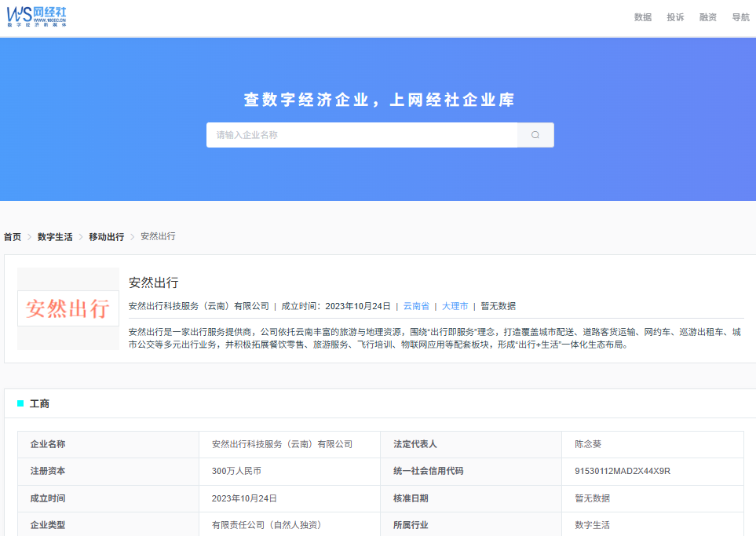Select the 300万人民币 value cell
The image size is (756, 536).
click(x=290, y=472)
